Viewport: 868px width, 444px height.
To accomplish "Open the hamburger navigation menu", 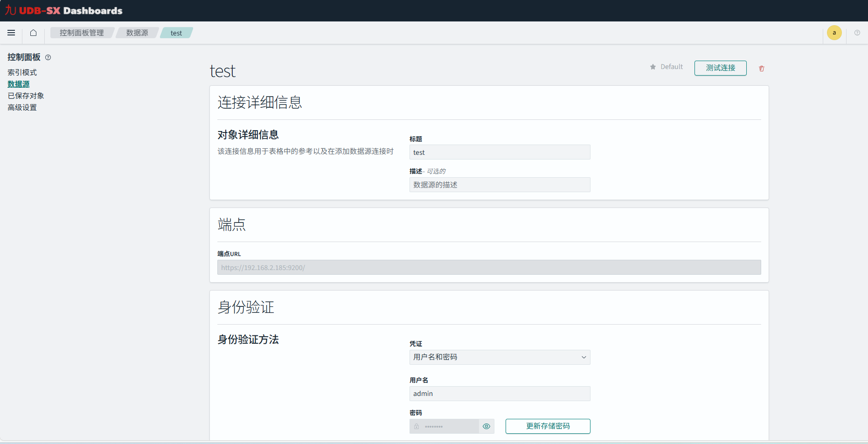I will point(11,33).
